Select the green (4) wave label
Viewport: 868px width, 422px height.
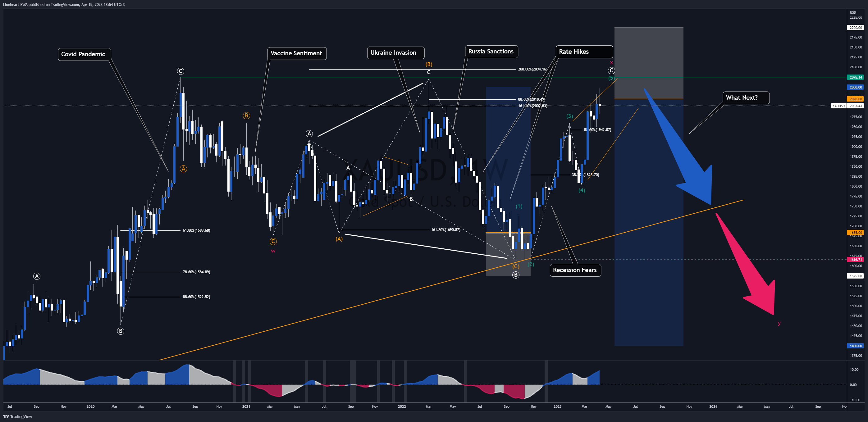tap(582, 190)
